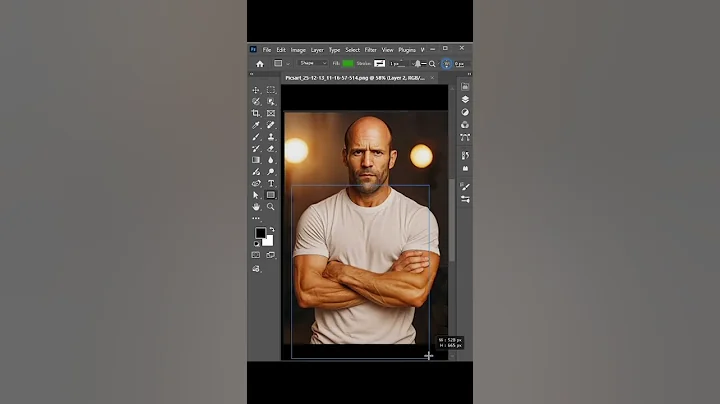Select the Eraser tool
The height and width of the screenshot is (404, 720).
click(x=271, y=148)
